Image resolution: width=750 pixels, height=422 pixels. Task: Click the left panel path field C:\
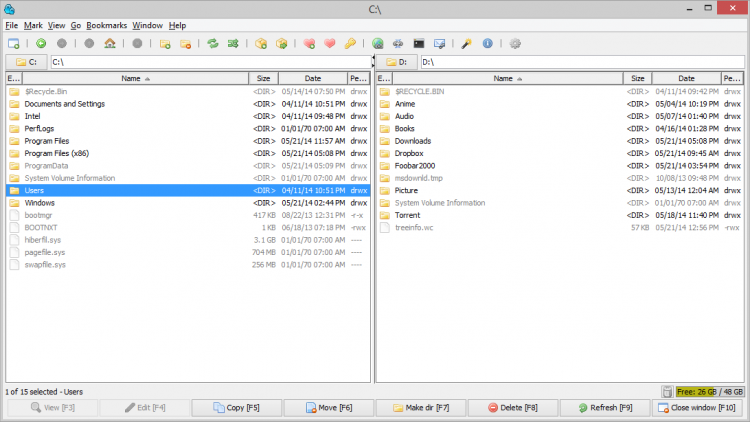[210, 62]
